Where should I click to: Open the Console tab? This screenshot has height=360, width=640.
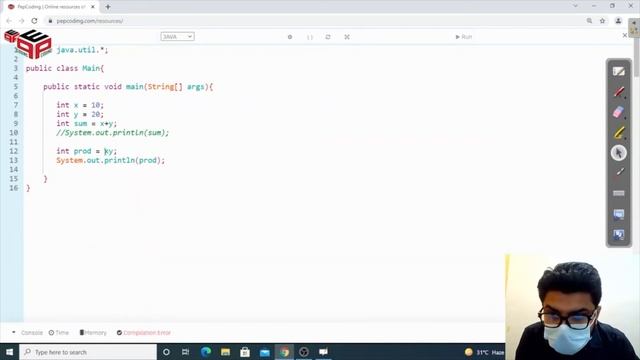pyautogui.click(x=31, y=333)
